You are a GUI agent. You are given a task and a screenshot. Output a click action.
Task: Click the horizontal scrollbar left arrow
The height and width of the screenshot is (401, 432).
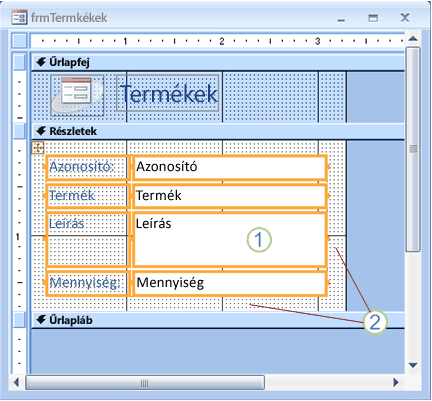click(x=16, y=382)
